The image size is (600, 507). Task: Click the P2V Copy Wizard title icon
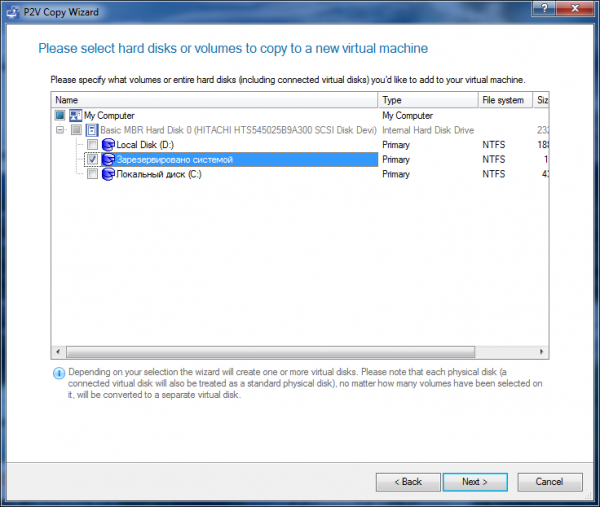(x=13, y=12)
